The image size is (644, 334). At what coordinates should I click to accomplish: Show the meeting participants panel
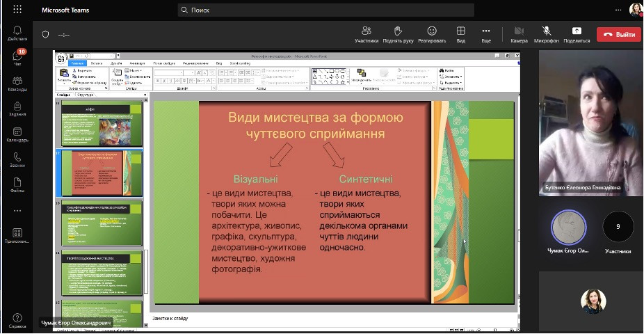coord(366,34)
